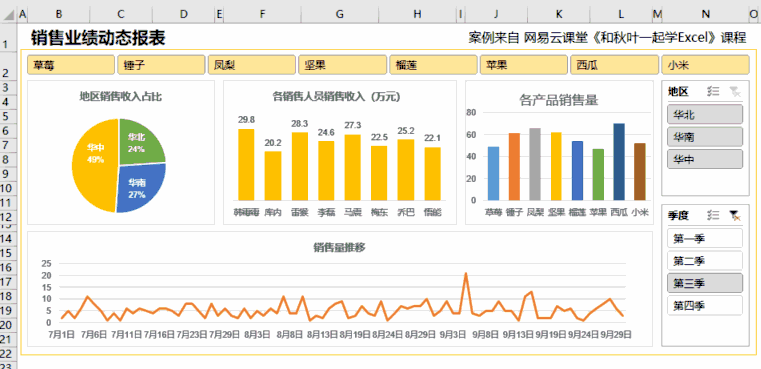
Task: Select 凤梨 product slicer button
Action: click(252, 65)
